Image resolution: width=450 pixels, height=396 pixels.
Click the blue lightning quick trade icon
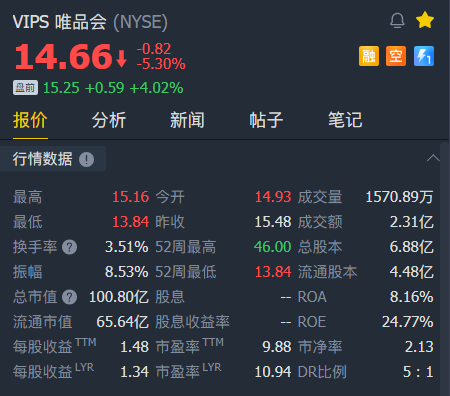tap(424, 56)
